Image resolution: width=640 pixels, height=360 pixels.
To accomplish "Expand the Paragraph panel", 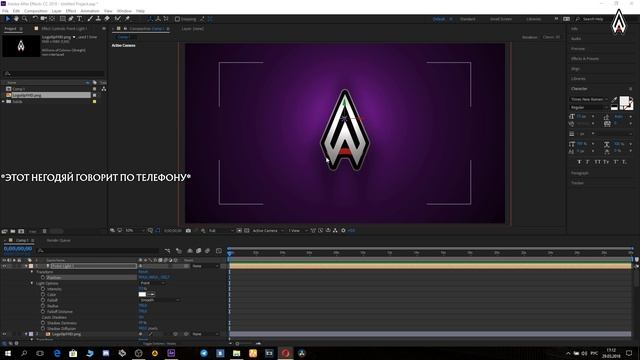I will (x=580, y=173).
